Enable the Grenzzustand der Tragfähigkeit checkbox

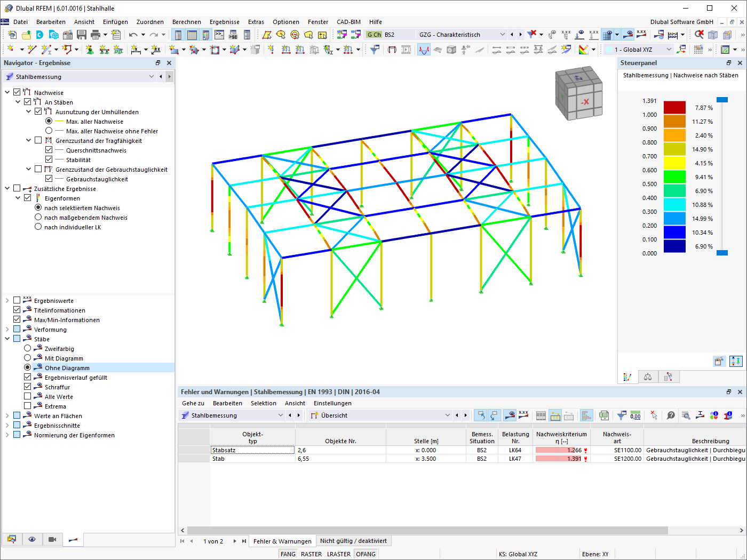(x=38, y=140)
